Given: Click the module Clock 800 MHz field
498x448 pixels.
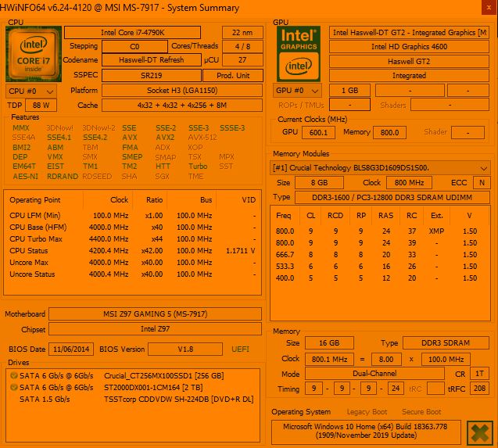Looking at the screenshot, I should [x=409, y=183].
